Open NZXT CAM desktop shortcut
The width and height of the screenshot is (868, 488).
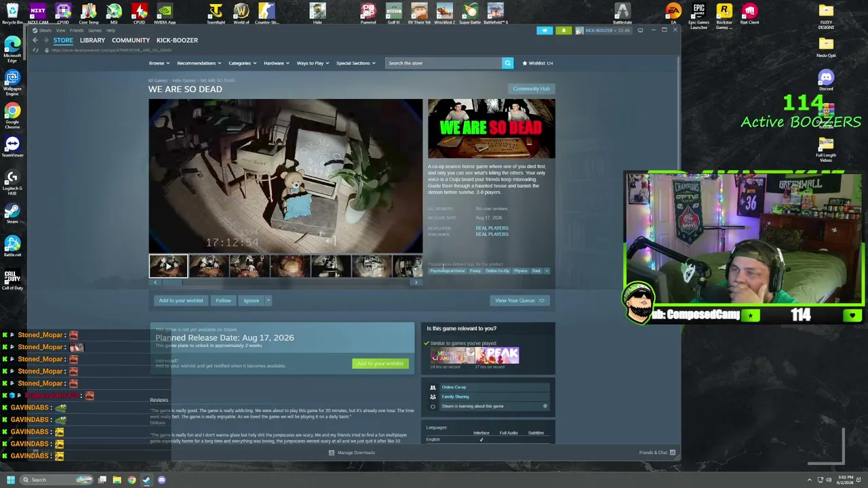(38, 14)
